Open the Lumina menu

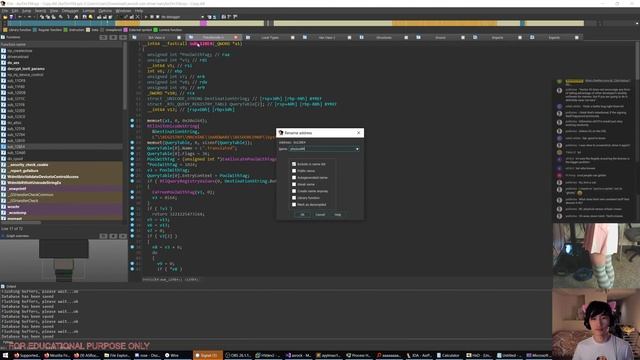(x=89, y=11)
